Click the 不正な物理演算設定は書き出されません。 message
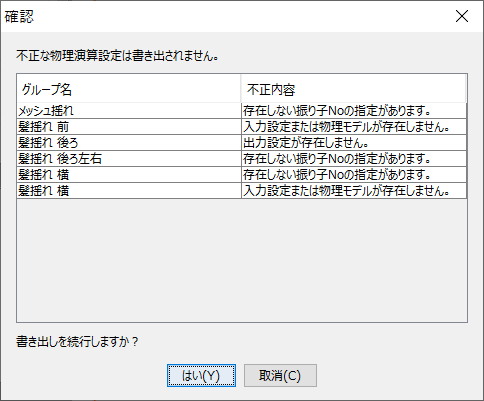Image resolution: width=484 pixels, height=401 pixels. click(x=117, y=56)
